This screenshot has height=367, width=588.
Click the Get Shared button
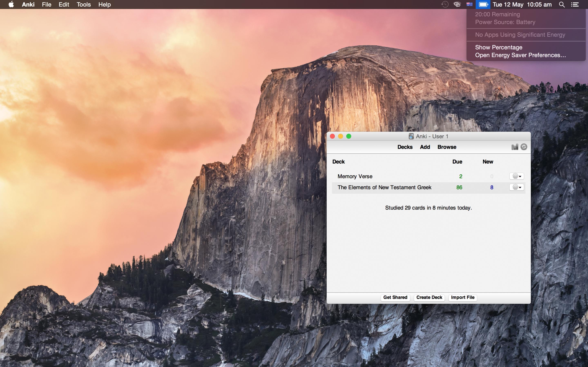[395, 298]
